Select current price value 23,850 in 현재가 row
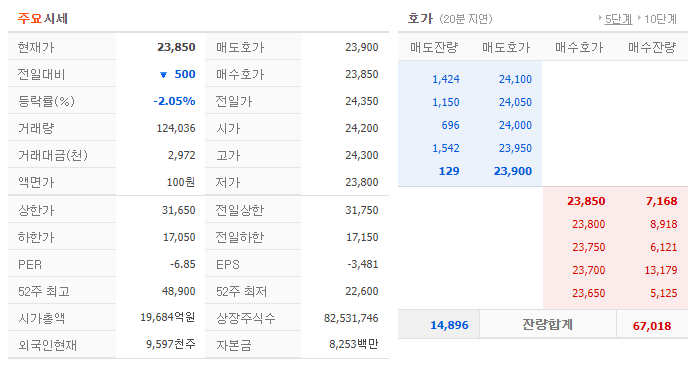The width and height of the screenshot is (698, 367). (x=176, y=47)
